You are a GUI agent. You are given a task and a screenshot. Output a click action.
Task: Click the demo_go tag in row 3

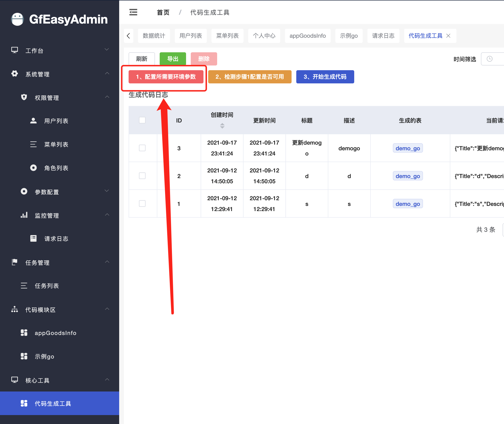408,148
